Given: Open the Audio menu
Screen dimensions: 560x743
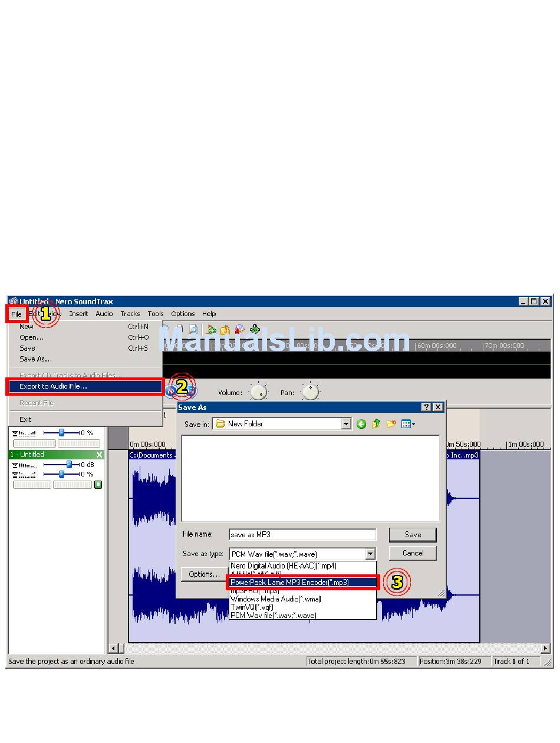Looking at the screenshot, I should [x=104, y=314].
